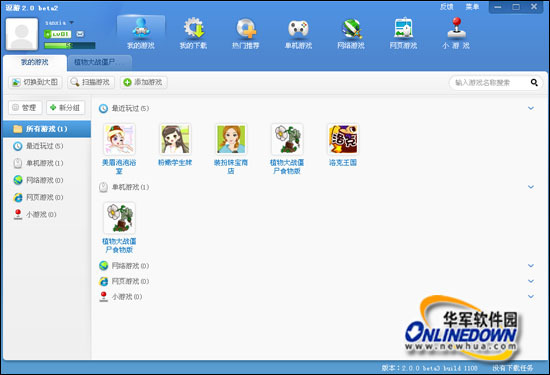
Task: Focus the game name search field
Action: [x=489, y=82]
